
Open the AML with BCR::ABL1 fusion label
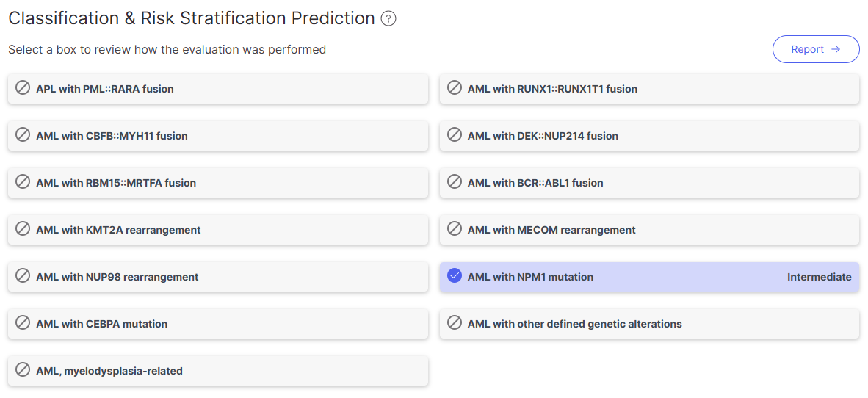pyautogui.click(x=535, y=183)
